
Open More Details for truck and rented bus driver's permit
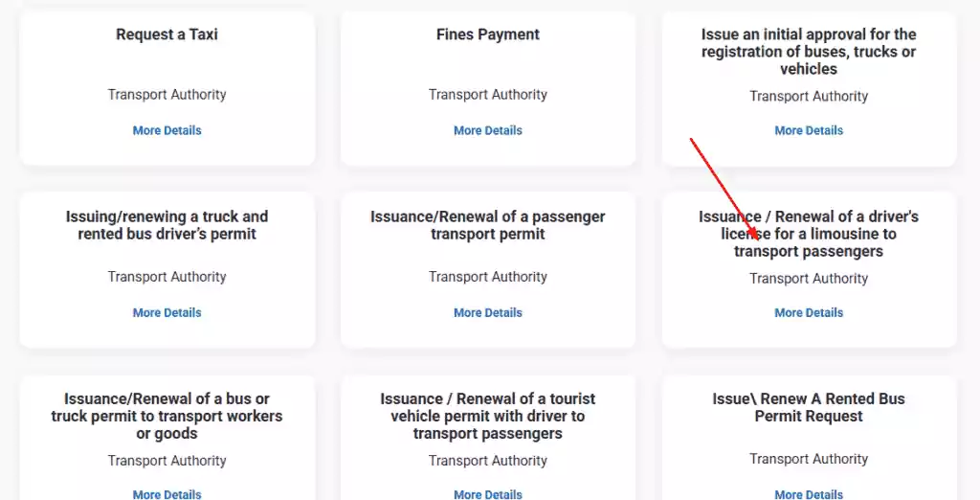(x=167, y=312)
